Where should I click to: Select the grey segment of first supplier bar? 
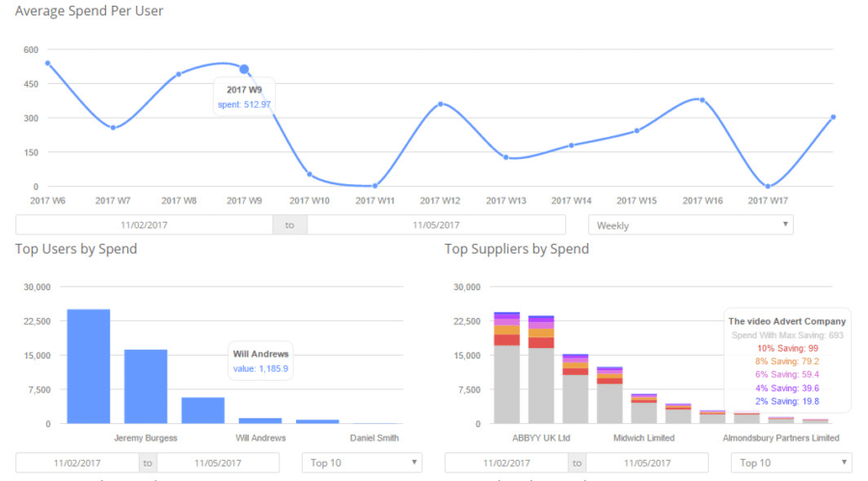(507, 385)
